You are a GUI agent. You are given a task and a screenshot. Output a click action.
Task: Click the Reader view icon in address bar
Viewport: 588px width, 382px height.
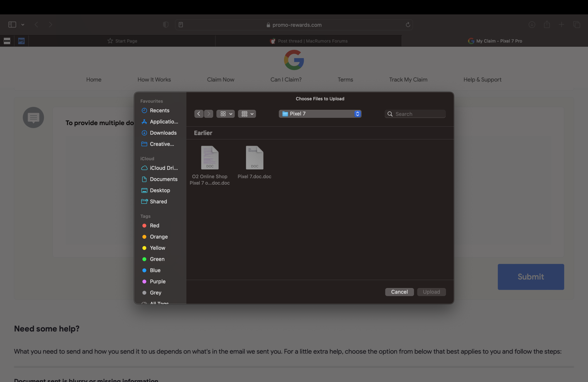(181, 25)
